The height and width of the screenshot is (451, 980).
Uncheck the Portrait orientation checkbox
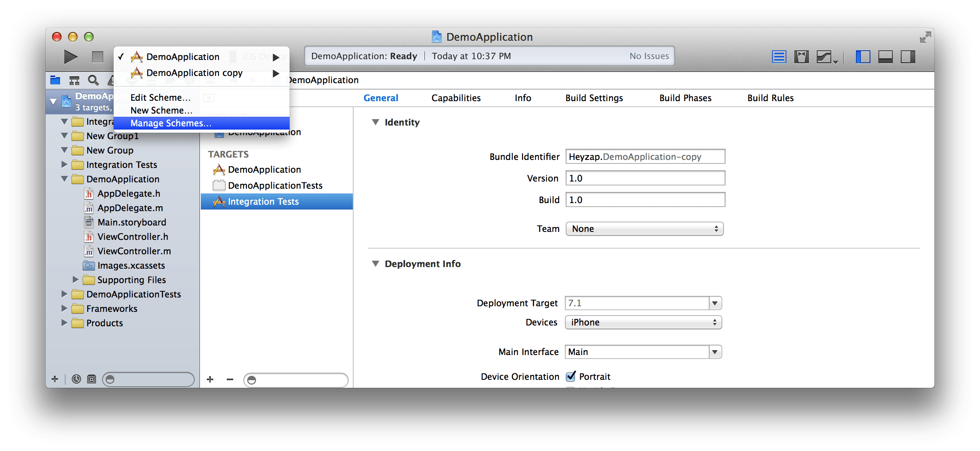point(571,377)
